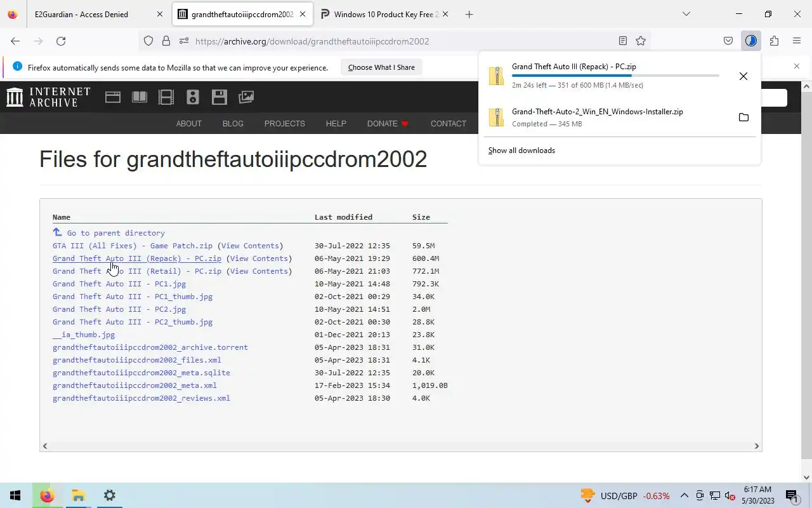812x508 pixels.
Task: Open Settings gear on taskbar
Action: (109, 495)
